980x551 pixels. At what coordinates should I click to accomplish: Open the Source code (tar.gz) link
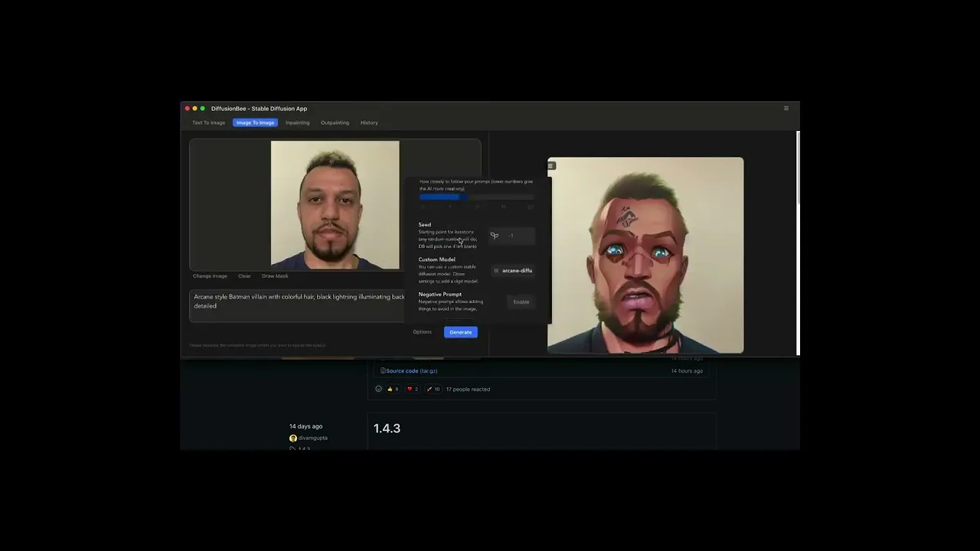[x=412, y=371]
